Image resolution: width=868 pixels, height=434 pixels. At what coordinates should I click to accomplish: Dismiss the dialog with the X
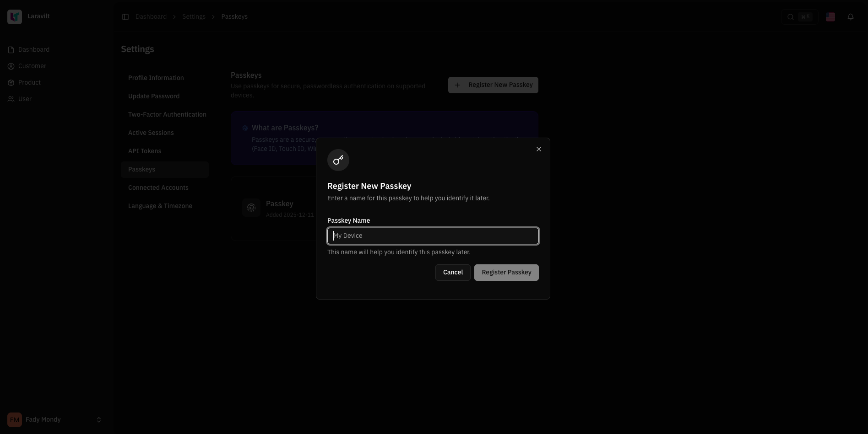click(538, 149)
